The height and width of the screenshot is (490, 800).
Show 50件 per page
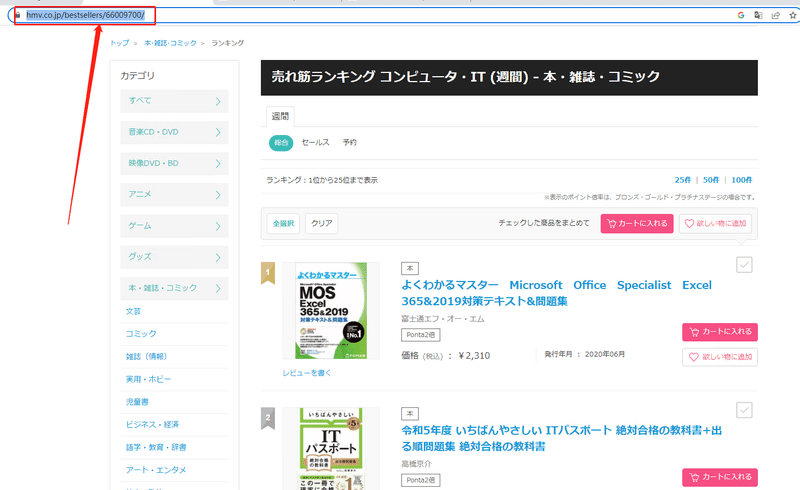(711, 180)
